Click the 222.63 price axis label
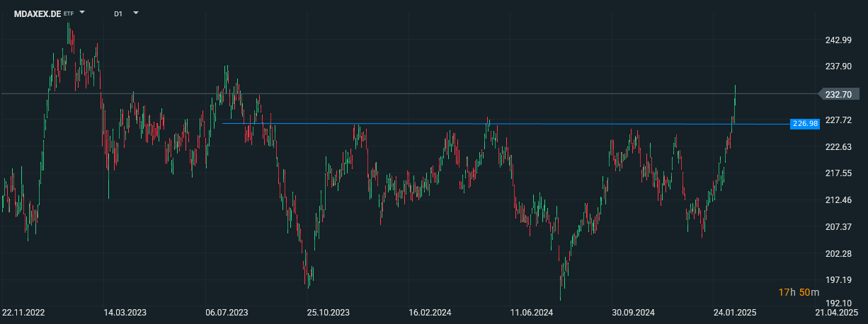 pyautogui.click(x=838, y=146)
